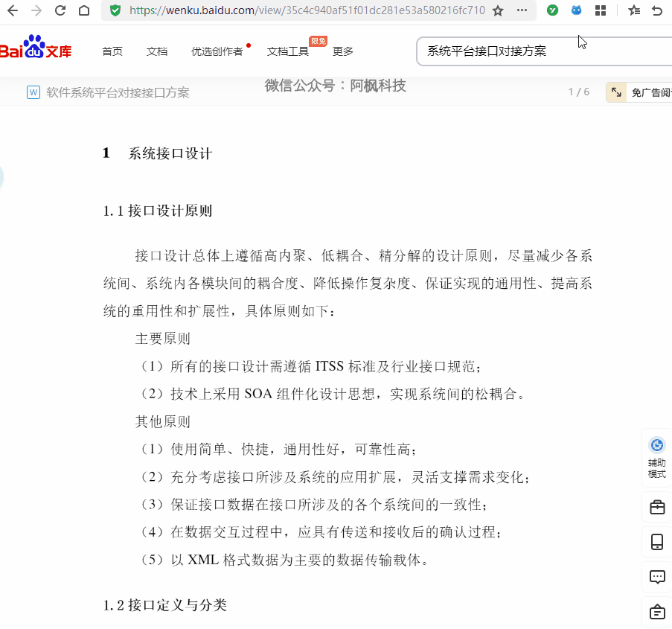The height and width of the screenshot is (629, 672).
Task: Open the address bar three-dot menu
Action: pos(522,12)
